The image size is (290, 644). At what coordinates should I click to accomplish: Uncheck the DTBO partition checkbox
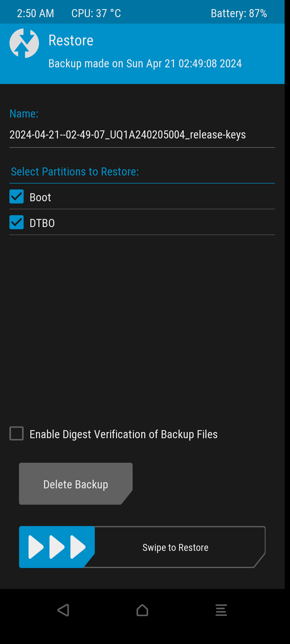pyautogui.click(x=17, y=222)
